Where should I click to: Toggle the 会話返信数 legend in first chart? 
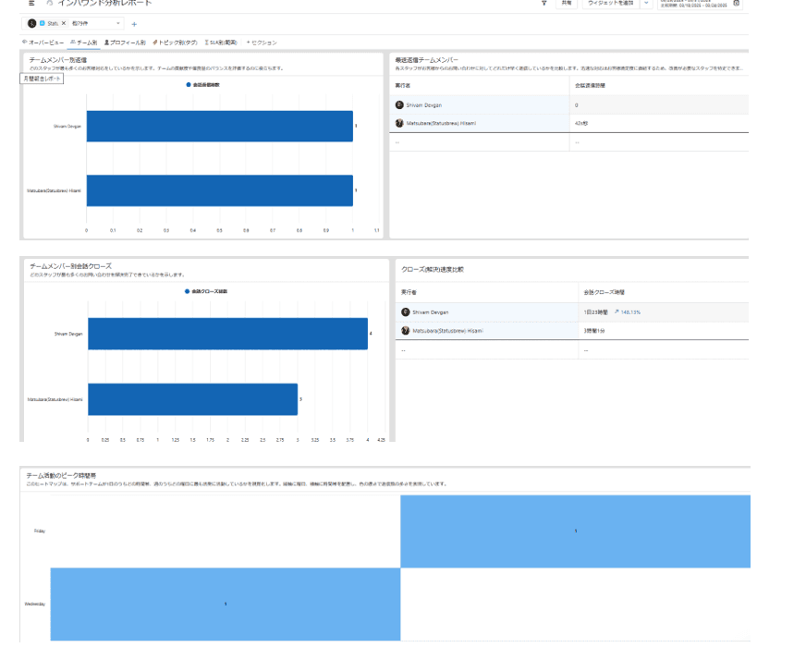202,85
